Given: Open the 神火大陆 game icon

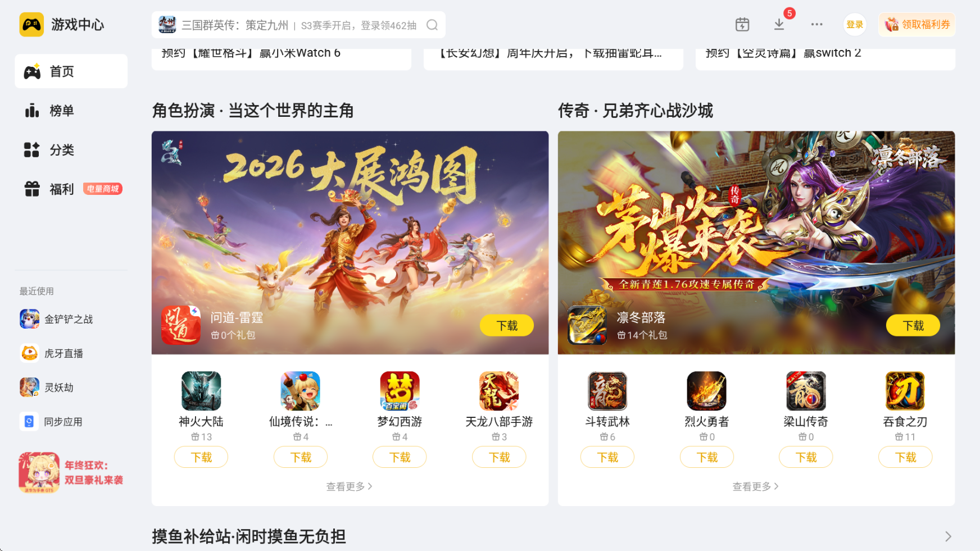Looking at the screenshot, I should coord(201,391).
